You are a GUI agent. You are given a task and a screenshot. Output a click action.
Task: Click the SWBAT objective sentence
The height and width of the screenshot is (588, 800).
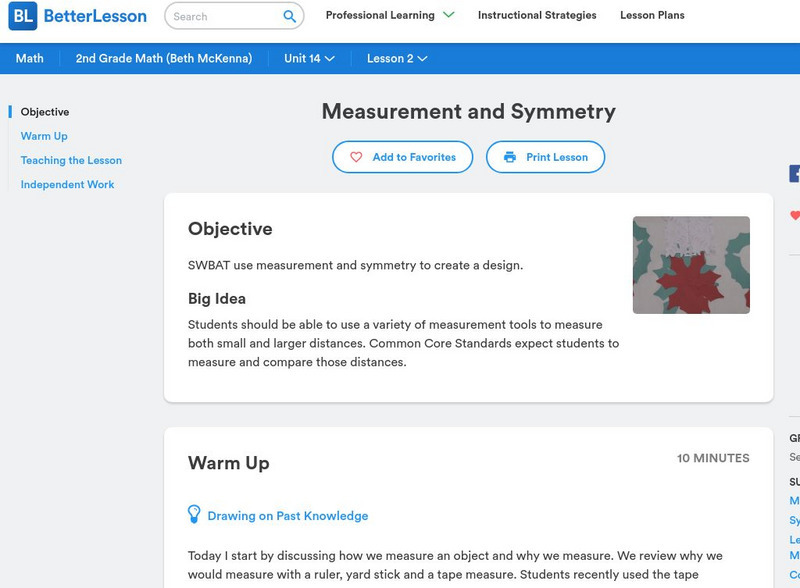[356, 265]
